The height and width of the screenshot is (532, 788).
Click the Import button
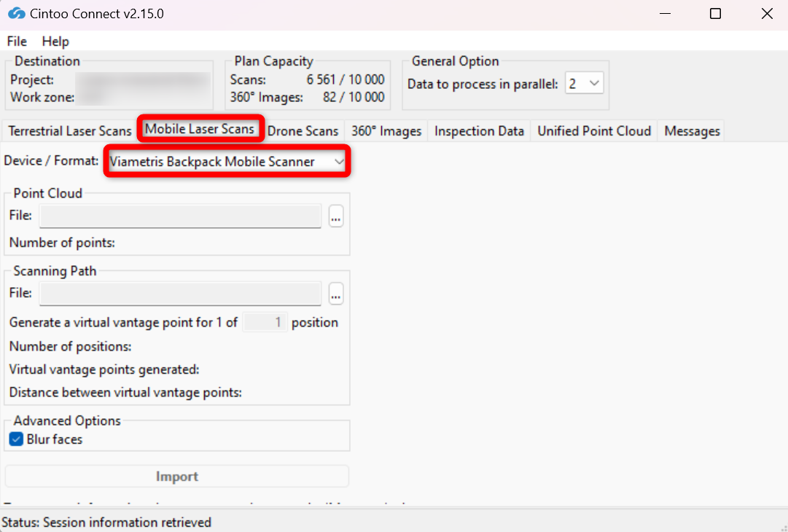[177, 476]
